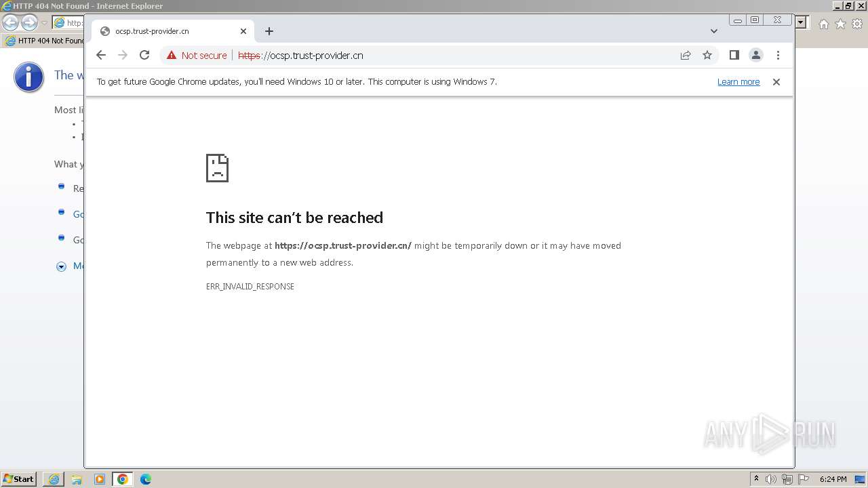
Task: Open Microsoft Edge from the taskbar
Action: click(146, 479)
